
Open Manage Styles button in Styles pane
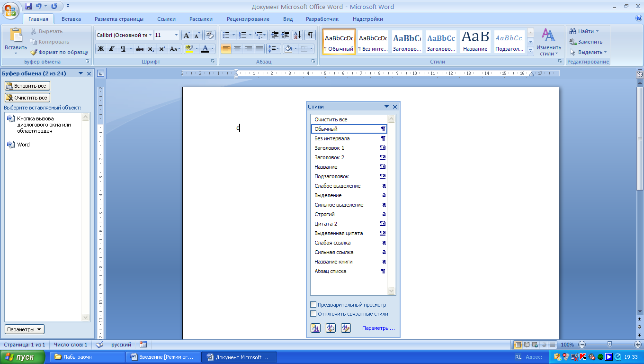click(346, 328)
